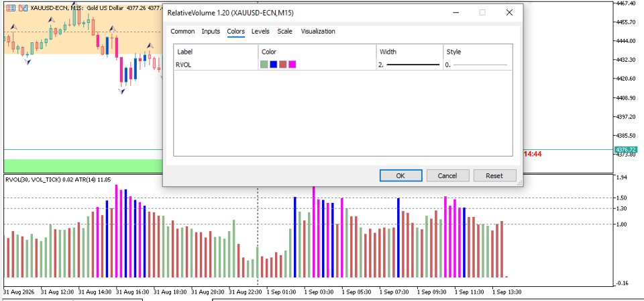Click the 1 Sep 01:30 time label
This screenshot has height=301, width=644.
(281, 292)
